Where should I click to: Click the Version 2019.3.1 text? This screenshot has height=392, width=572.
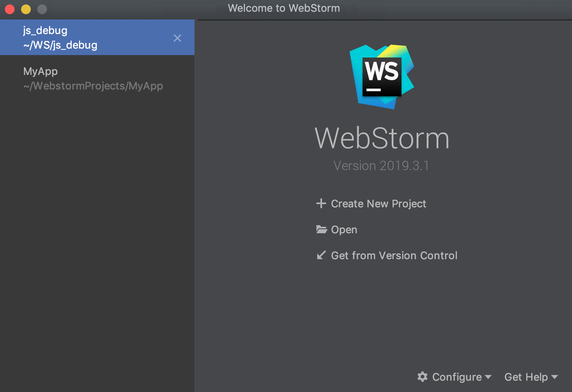tap(381, 166)
